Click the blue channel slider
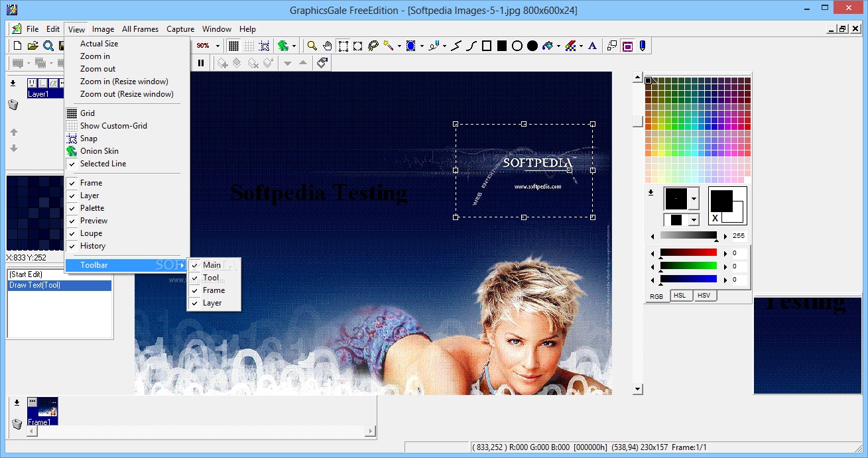 point(688,280)
